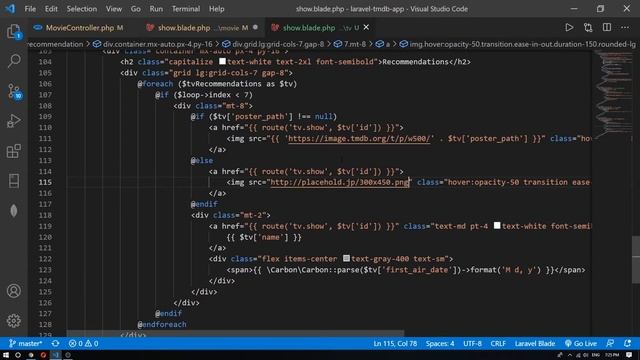Viewport: 640px width, 360px height.
Task: Click the VS Code logo icon
Action: click(x=10, y=9)
